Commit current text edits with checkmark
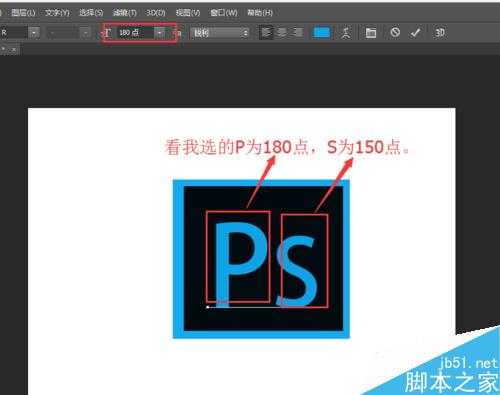Viewport: 500px width, 395px height. click(x=415, y=33)
